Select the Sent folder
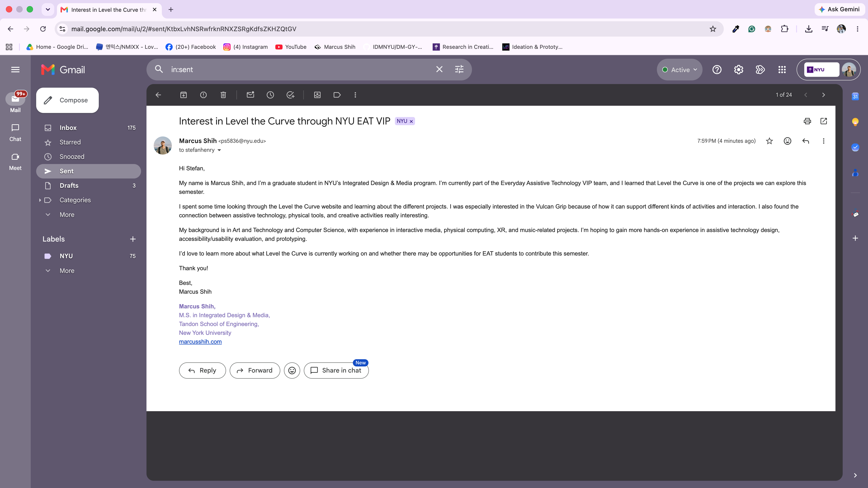The height and width of the screenshot is (488, 868). [x=89, y=171]
